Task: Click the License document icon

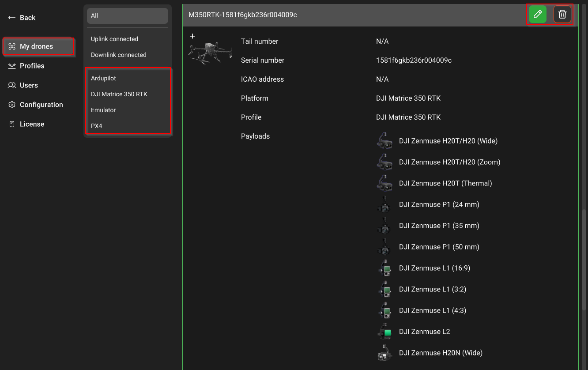Action: click(12, 124)
